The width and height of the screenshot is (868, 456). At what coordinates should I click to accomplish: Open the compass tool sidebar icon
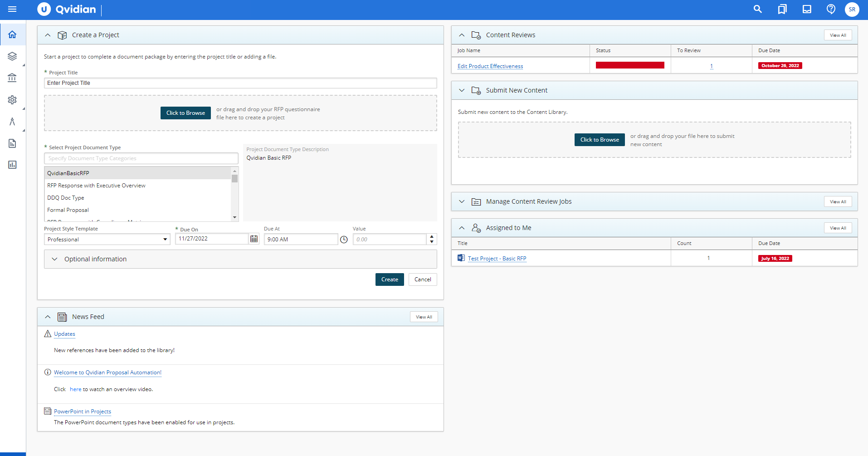pos(12,122)
